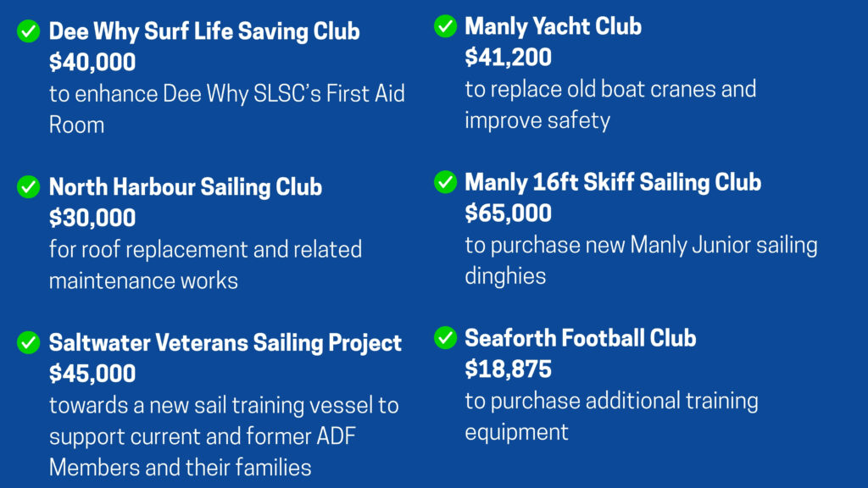Select the North Harbour Sailing Club heading
Image resolution: width=868 pixels, height=488 pixels.
186,187
